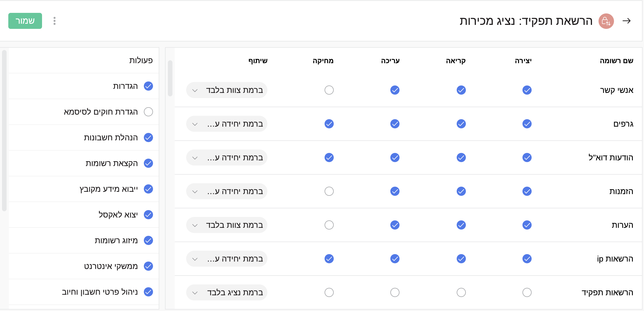Enable delete permission for אנשי קשר
This screenshot has height=311, width=644.
pyautogui.click(x=329, y=90)
